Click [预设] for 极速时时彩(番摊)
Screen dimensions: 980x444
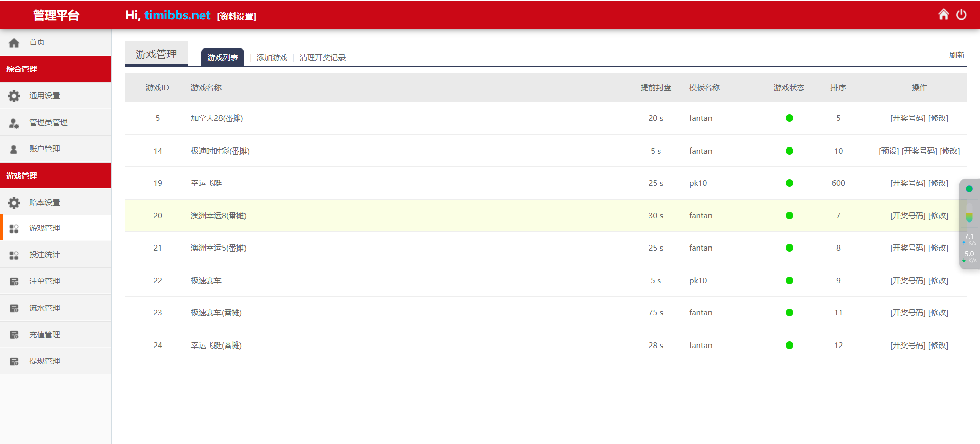click(889, 151)
